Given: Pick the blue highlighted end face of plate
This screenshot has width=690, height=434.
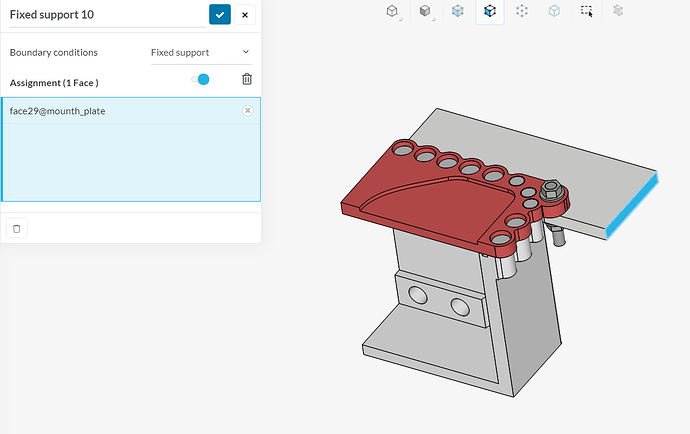Looking at the screenshot, I should coord(632,206).
